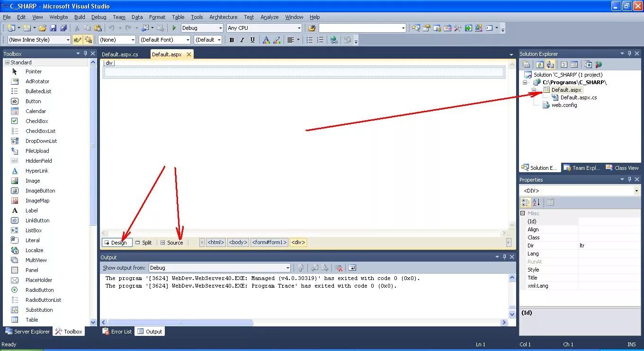
Task: Toggle Word Wrap in Output panel
Action: click(352, 268)
